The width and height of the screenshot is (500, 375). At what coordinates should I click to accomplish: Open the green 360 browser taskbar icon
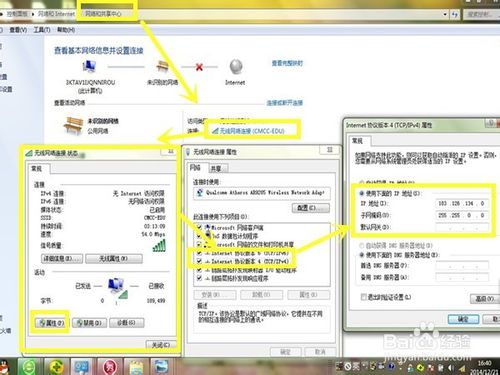tap(29, 367)
